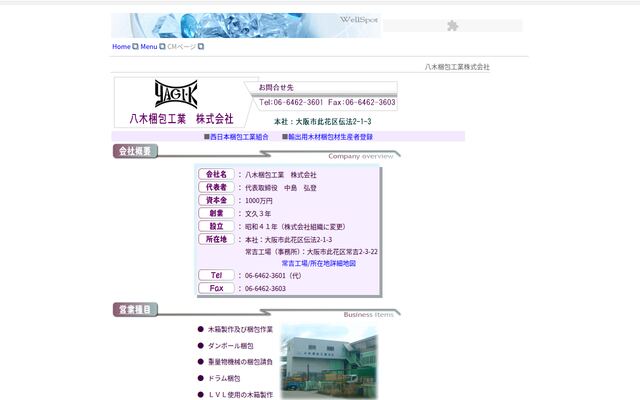
Task: Open the 輸出用木材梱包材生産者登録 link
Action: (x=331, y=137)
